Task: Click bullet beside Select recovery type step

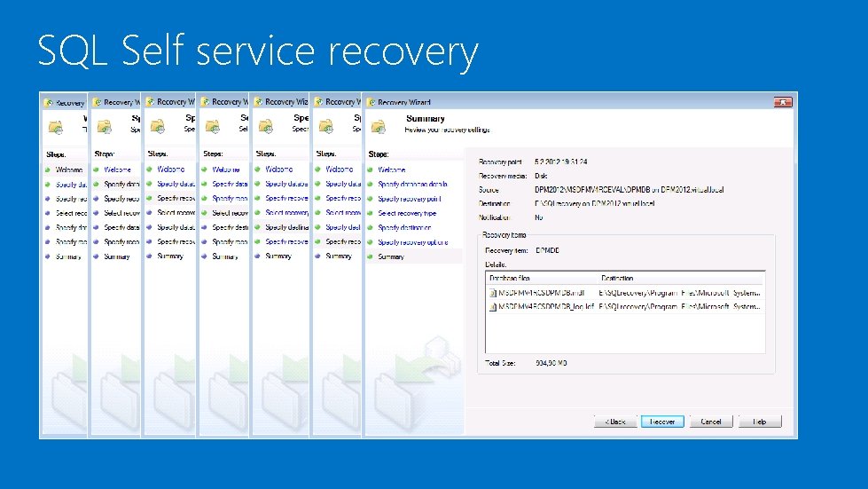Action: pos(371,213)
